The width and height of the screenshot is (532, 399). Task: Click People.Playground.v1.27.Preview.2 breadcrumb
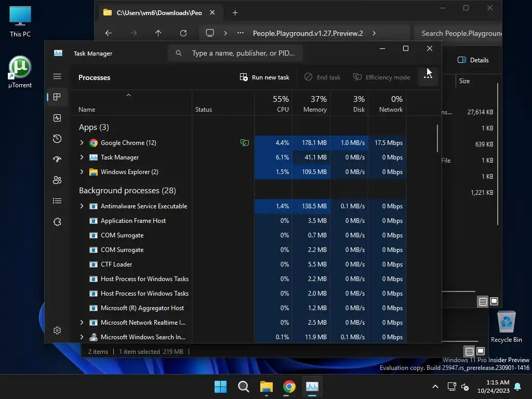(308, 33)
